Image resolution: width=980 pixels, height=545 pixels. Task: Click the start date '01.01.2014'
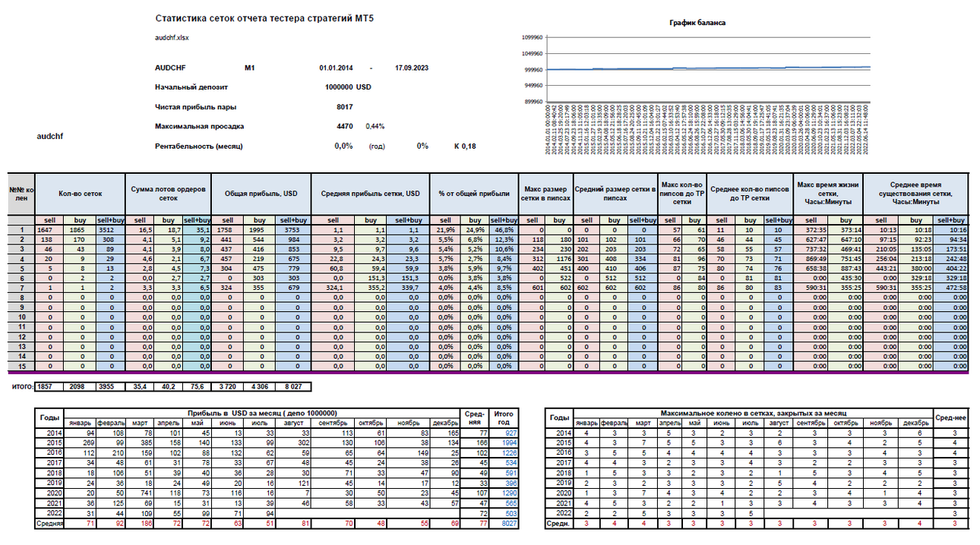(337, 68)
